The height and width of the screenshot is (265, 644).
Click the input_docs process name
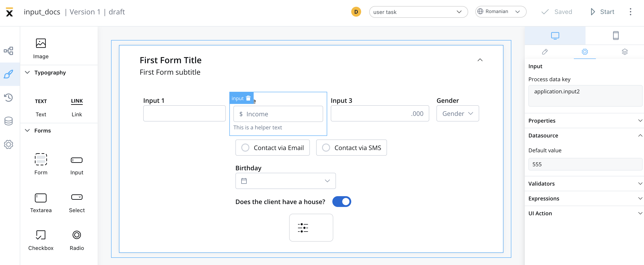[x=42, y=12]
